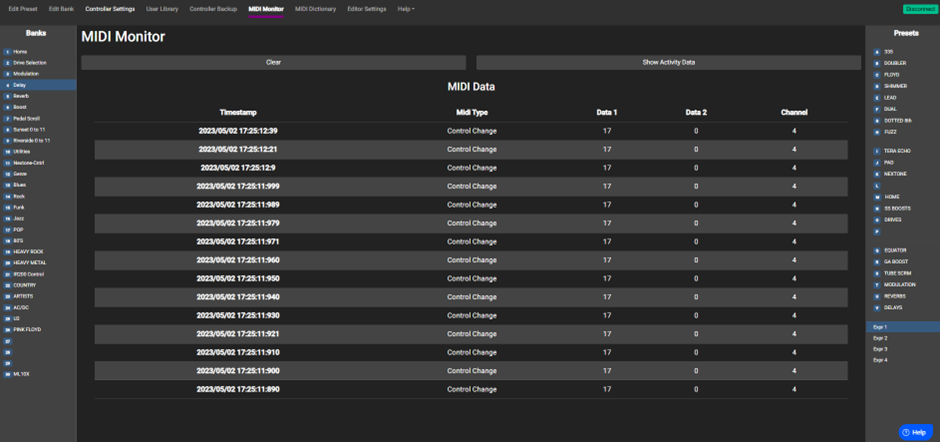Viewport: 940px width, 442px height.
Task: Select the TERA ECHO preset
Action: pyautogui.click(x=897, y=151)
